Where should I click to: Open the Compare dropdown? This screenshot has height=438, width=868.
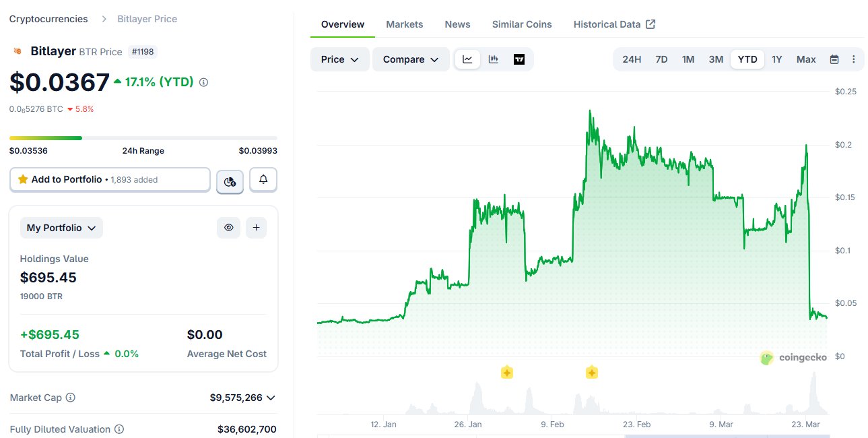410,59
